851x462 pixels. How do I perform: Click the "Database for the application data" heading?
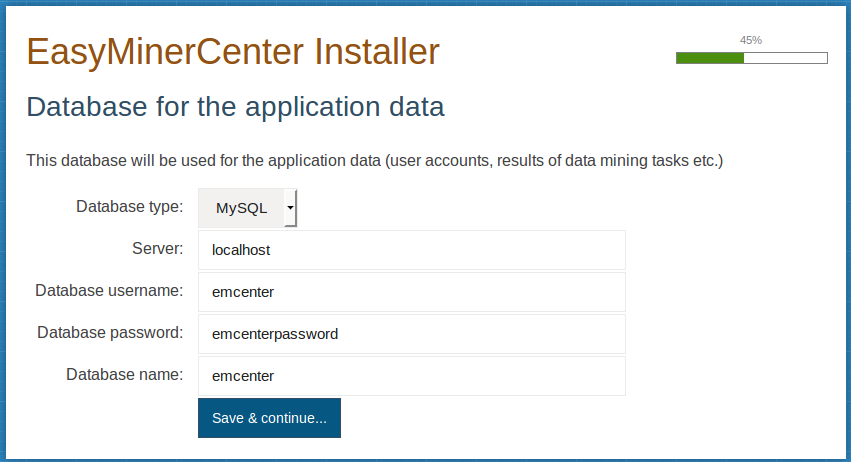pos(236,106)
